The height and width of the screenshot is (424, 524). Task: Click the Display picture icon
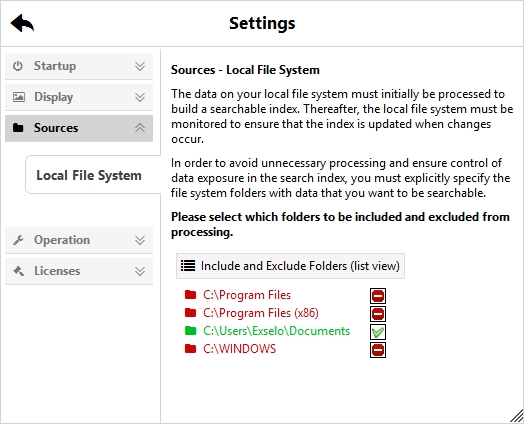(19, 97)
